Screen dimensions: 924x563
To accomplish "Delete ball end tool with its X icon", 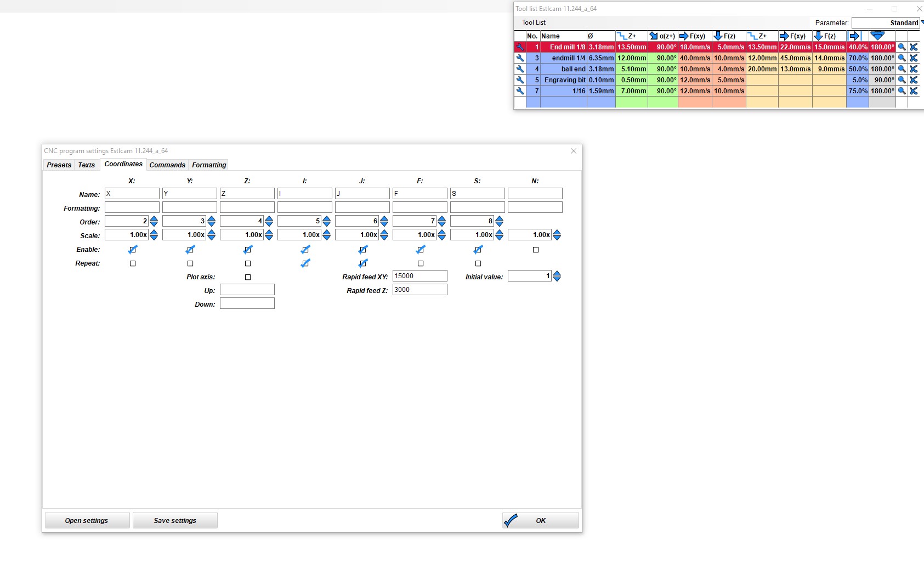I will [914, 69].
